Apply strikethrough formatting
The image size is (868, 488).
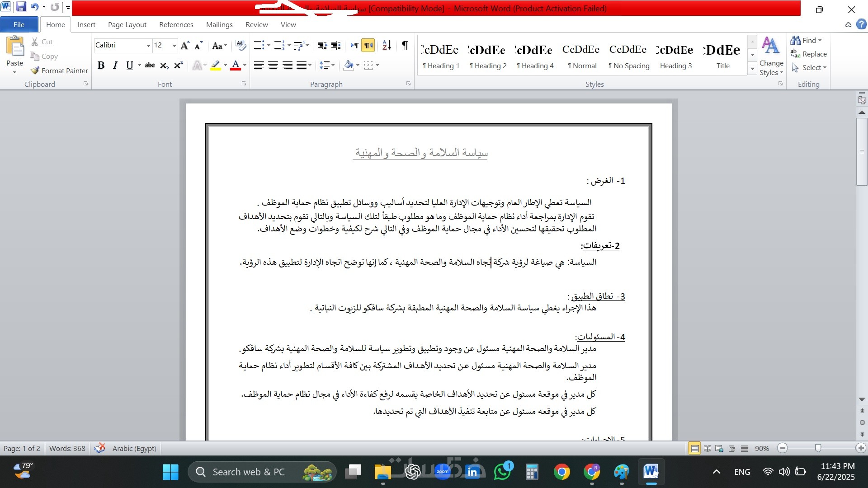coord(150,65)
